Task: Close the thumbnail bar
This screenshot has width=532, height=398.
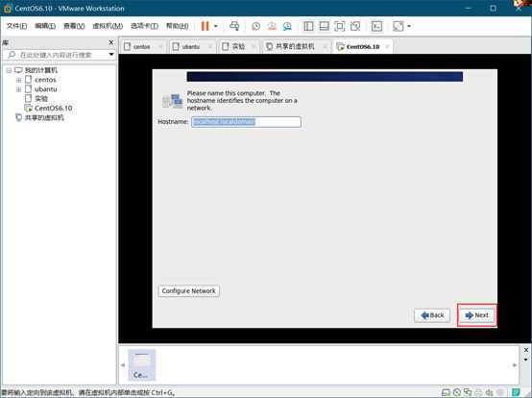Action: click(x=526, y=350)
